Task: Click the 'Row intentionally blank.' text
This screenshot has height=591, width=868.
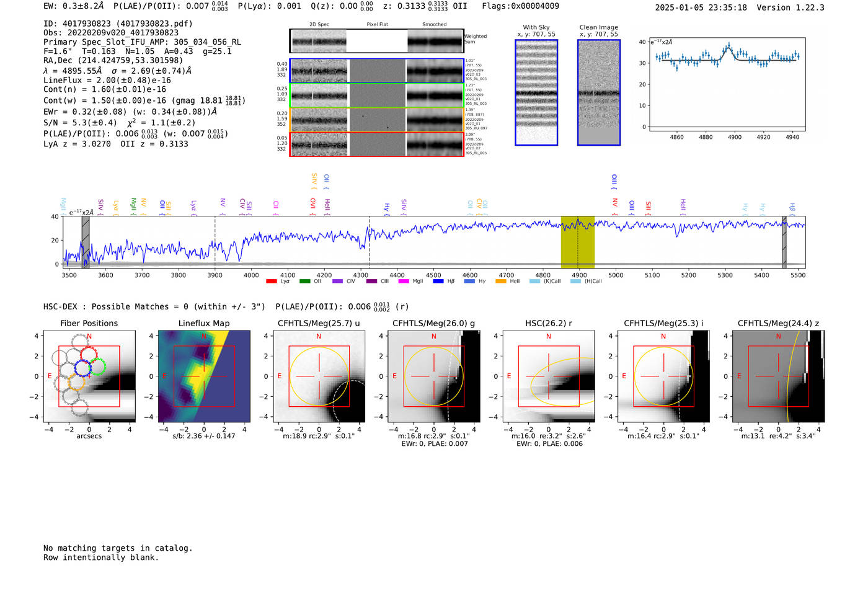Action: [101, 558]
